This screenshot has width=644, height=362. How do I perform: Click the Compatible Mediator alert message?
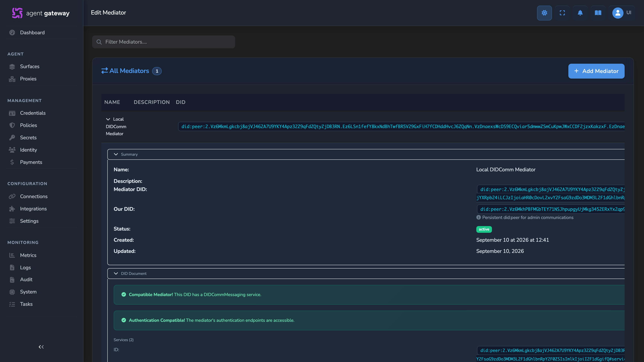[x=369, y=295]
